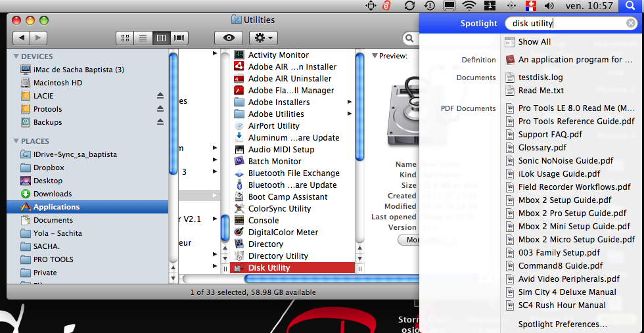Open the Wi-Fi status menu
The width and height of the screenshot is (644, 333).
click(468, 6)
